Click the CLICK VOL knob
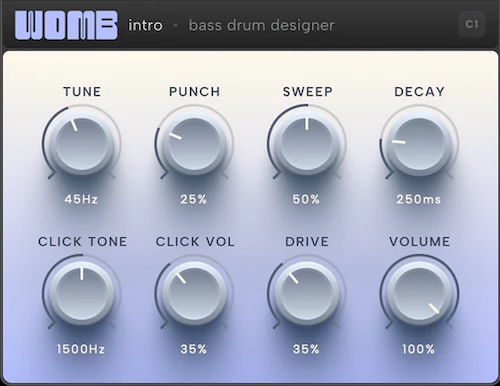 pyautogui.click(x=194, y=294)
